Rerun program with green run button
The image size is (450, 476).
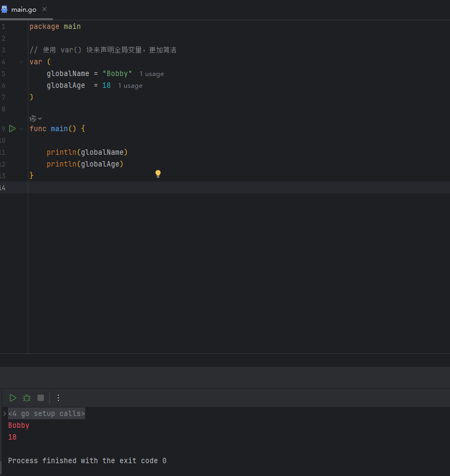(x=13, y=398)
